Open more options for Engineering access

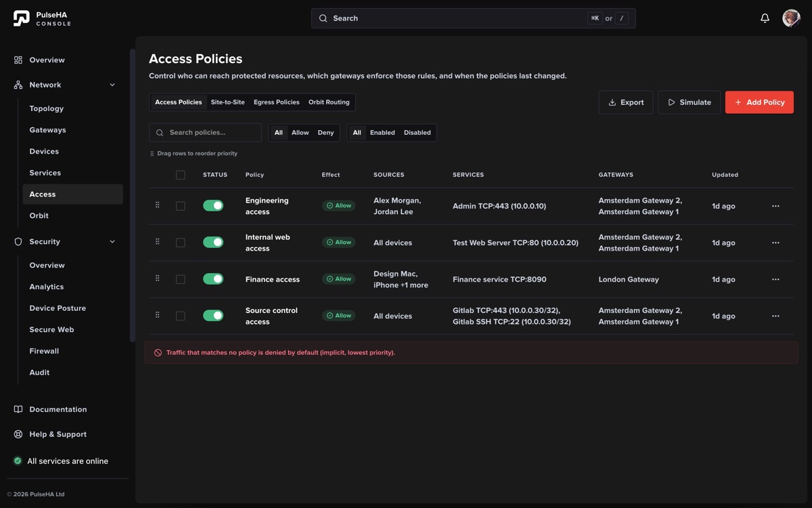tap(775, 206)
